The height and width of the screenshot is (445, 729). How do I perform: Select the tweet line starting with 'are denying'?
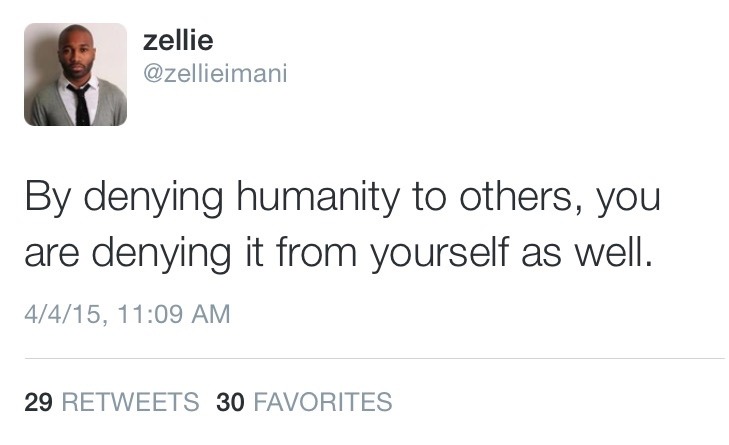click(338, 253)
